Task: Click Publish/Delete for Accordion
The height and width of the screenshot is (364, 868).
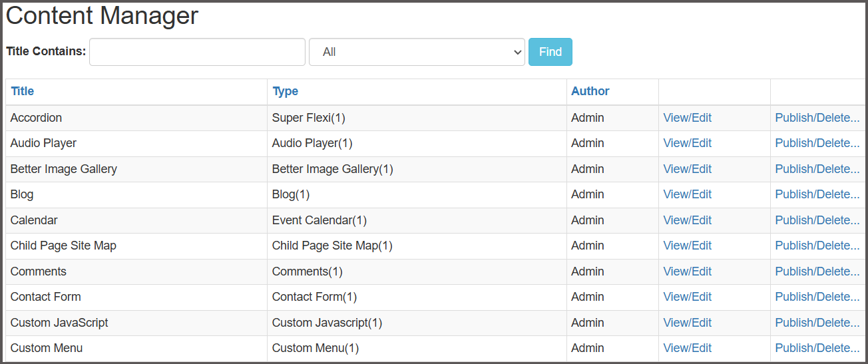Action: click(817, 118)
